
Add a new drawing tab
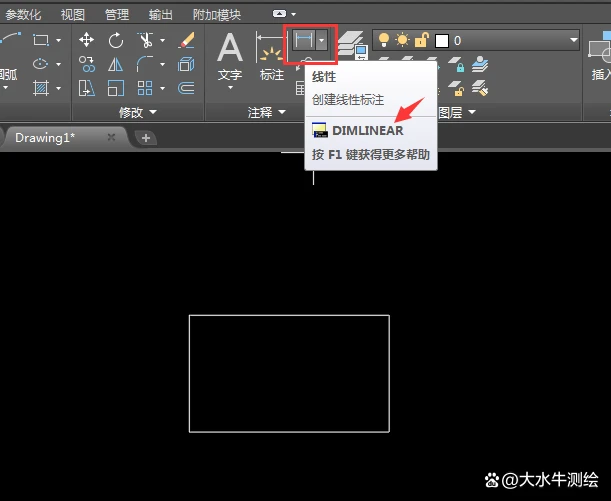point(146,138)
